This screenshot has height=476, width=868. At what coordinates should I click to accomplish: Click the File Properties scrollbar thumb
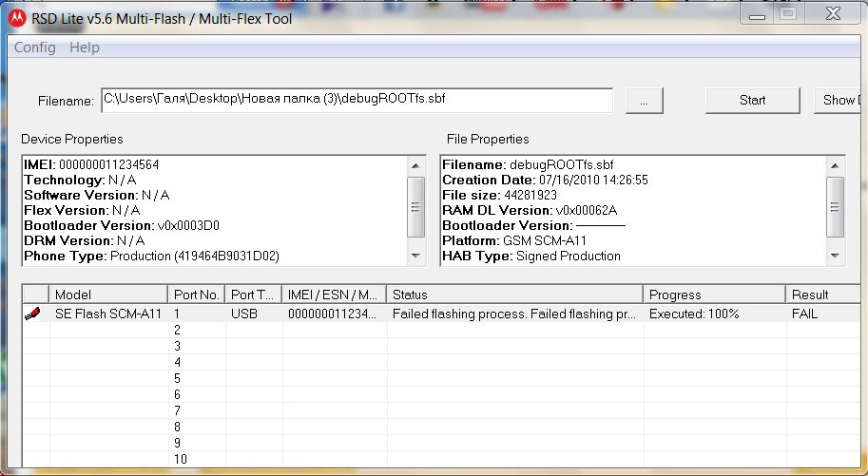[835, 207]
